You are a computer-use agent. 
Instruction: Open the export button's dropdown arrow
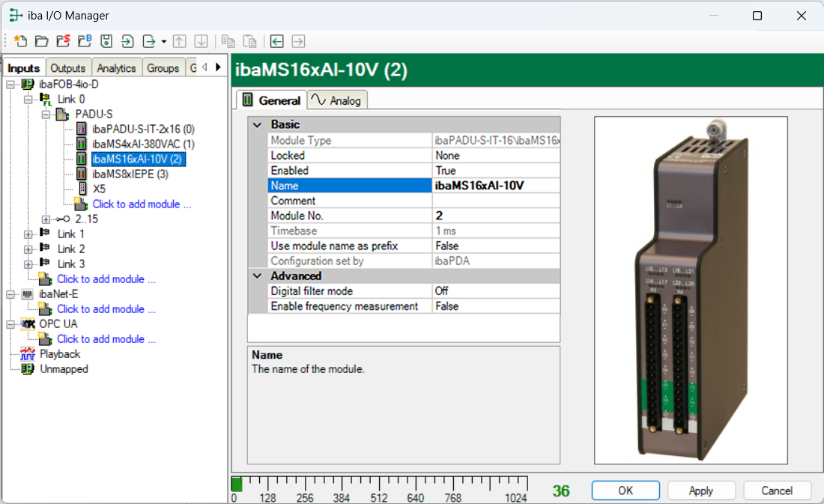[163, 42]
